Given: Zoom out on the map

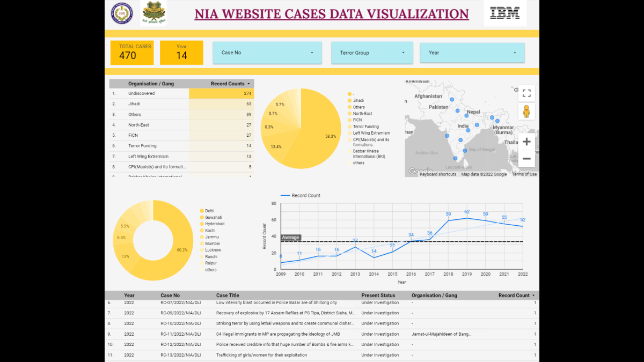Looking at the screenshot, I should point(526,159).
